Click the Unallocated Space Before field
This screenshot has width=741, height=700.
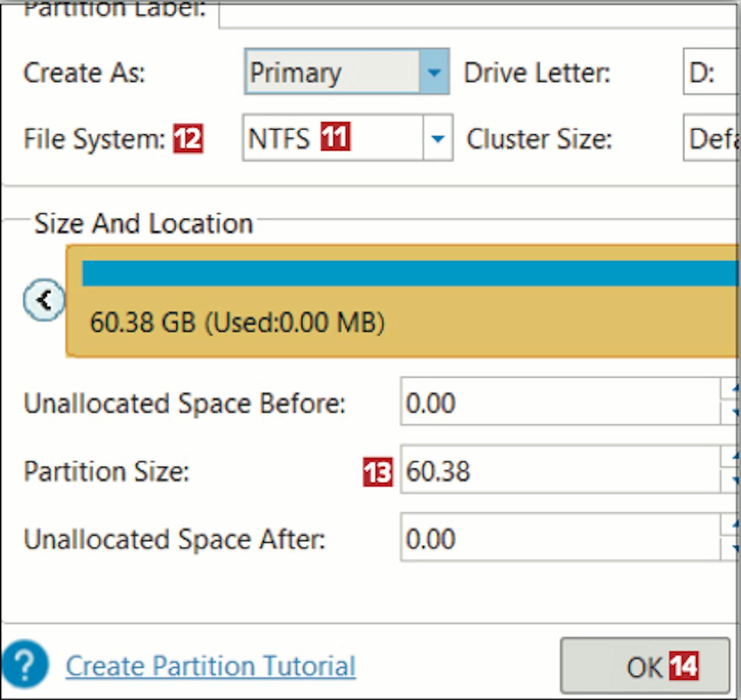tap(559, 402)
